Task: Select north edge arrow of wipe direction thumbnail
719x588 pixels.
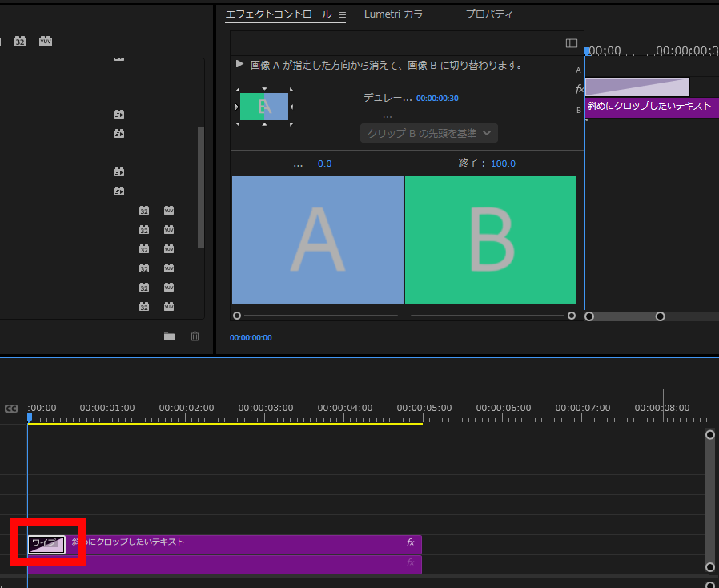Action: tap(264, 89)
